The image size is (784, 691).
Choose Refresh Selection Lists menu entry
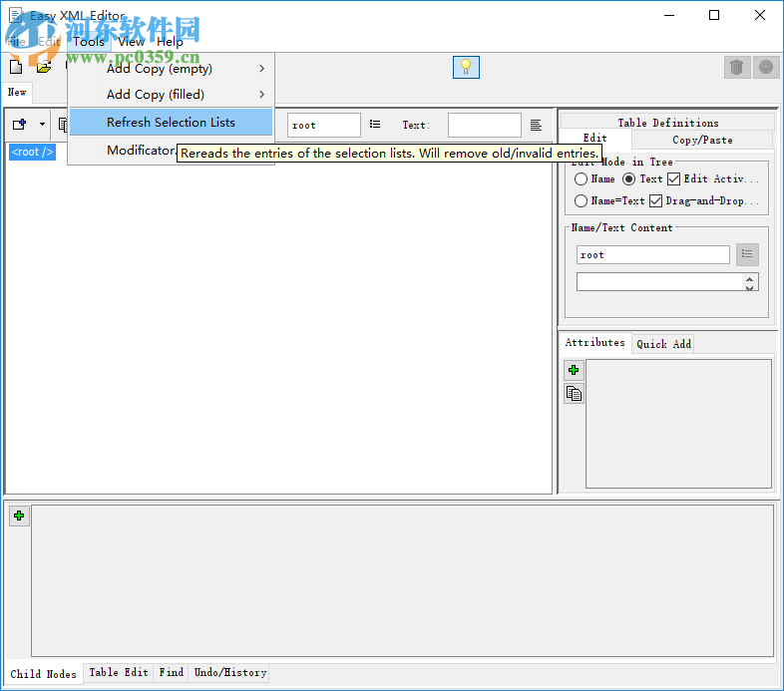[x=171, y=123]
